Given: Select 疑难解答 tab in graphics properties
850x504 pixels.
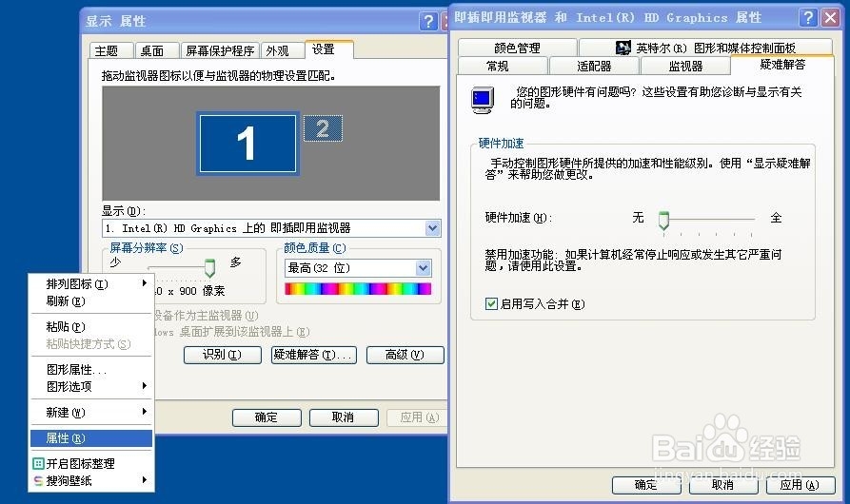Looking at the screenshot, I should [782, 65].
